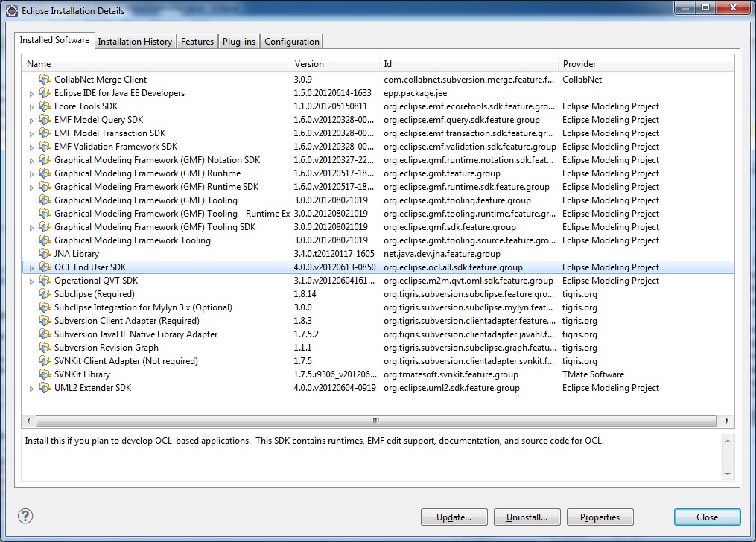Click the description pane scroll down arrow
This screenshot has height=542, width=756.
click(x=728, y=474)
